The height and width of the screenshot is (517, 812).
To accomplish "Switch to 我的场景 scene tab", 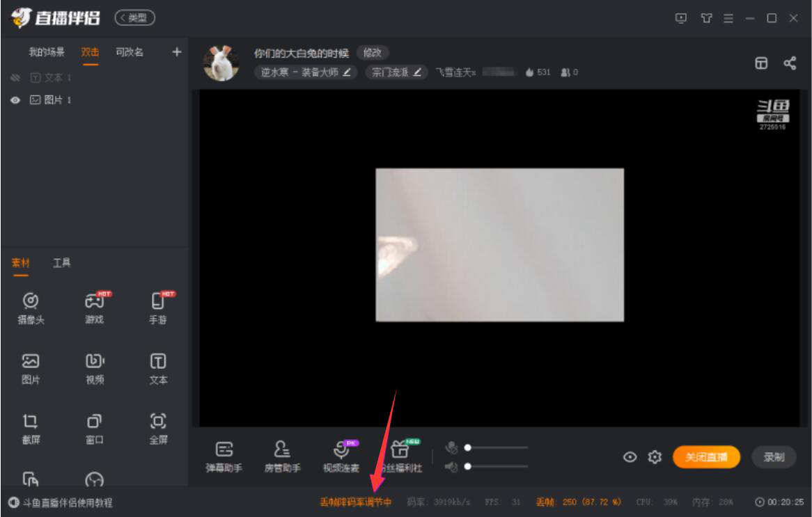I will tap(47, 51).
